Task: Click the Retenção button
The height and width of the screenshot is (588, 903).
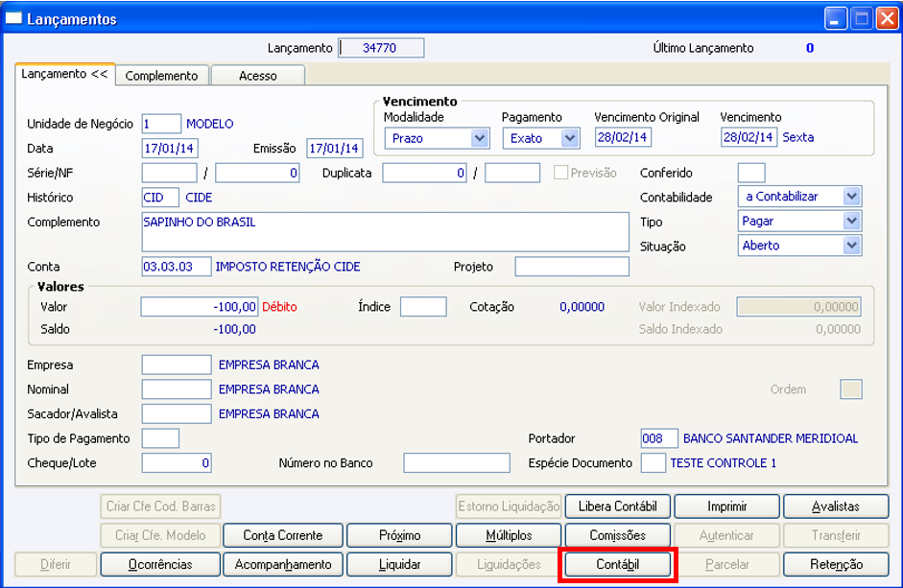Action: pyautogui.click(x=836, y=564)
